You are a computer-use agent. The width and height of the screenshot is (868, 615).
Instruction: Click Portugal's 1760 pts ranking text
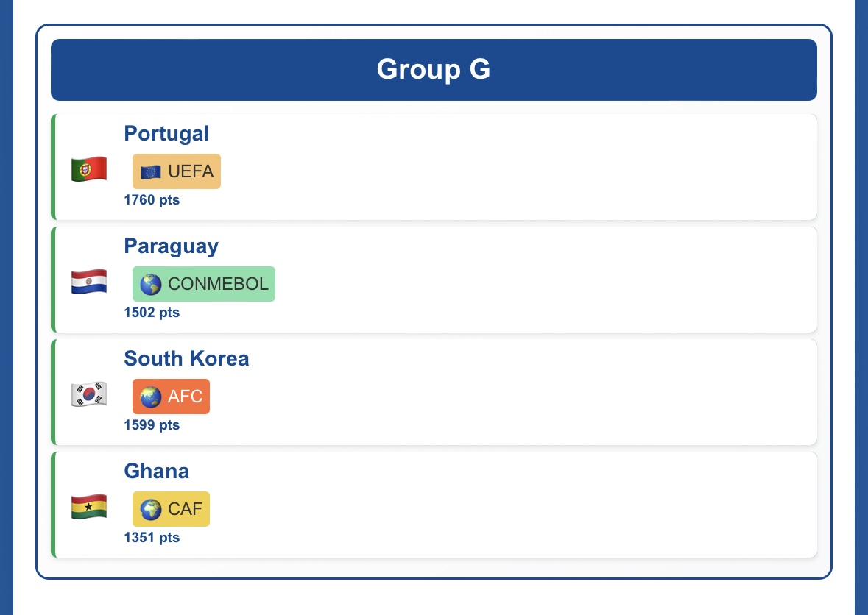click(152, 199)
